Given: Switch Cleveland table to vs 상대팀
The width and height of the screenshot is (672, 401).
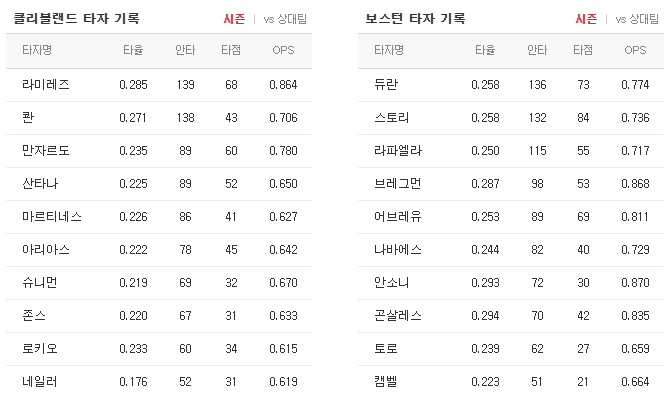Looking at the screenshot, I should pyautogui.click(x=285, y=19).
